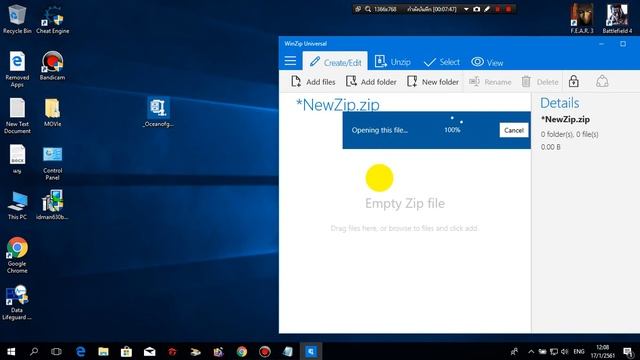Click the volume speaker tray icon
This screenshot has height=360, width=640.
point(564,351)
